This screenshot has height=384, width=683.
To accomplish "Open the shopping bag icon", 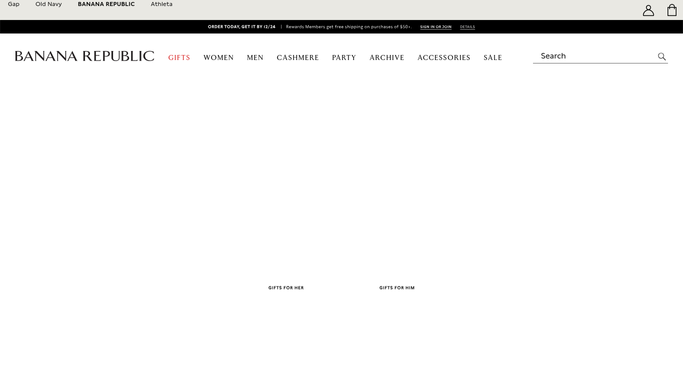I will click(672, 10).
